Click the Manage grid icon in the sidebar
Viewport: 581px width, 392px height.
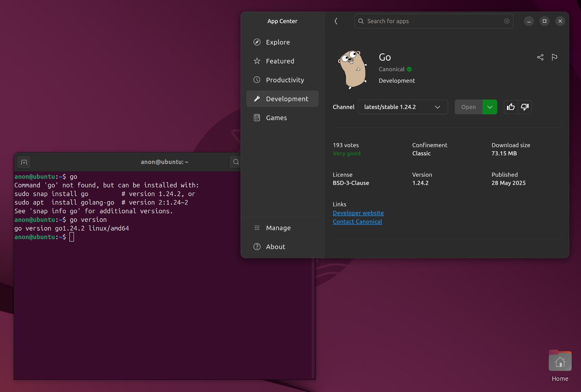coord(257,228)
